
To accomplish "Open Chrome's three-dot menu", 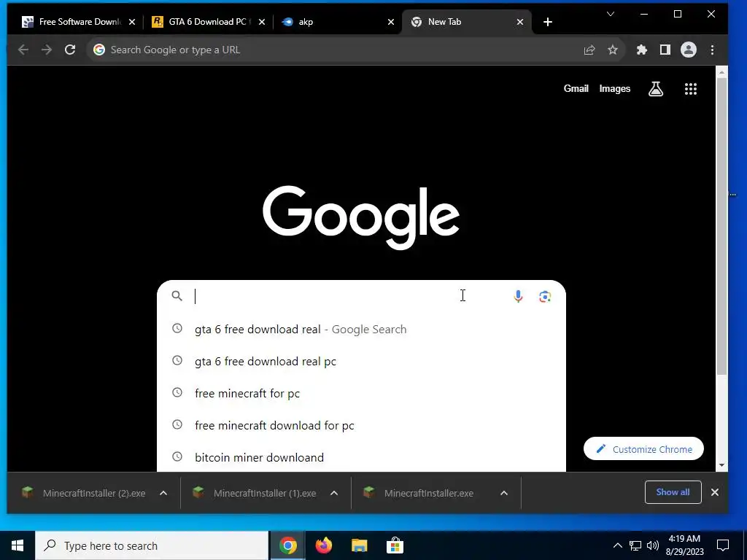I will pyautogui.click(x=712, y=50).
